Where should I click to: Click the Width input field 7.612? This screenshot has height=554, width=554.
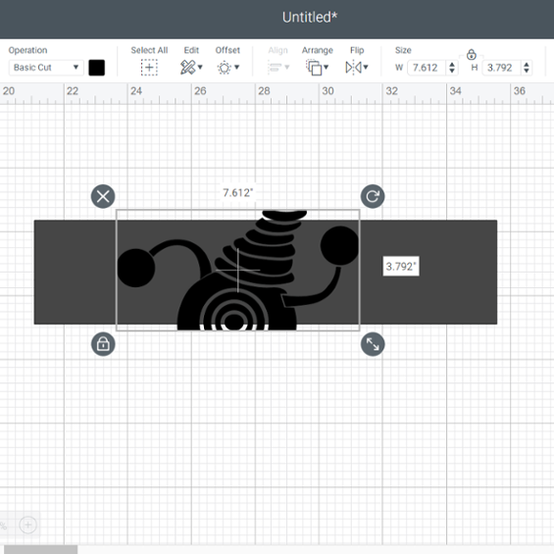coord(426,67)
